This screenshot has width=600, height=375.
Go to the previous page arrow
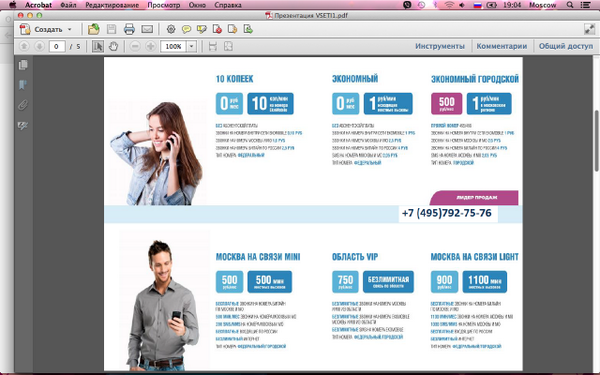tap(24, 46)
